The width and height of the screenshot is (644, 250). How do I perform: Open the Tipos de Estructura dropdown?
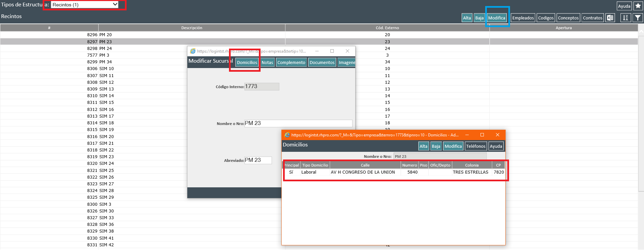point(85,5)
